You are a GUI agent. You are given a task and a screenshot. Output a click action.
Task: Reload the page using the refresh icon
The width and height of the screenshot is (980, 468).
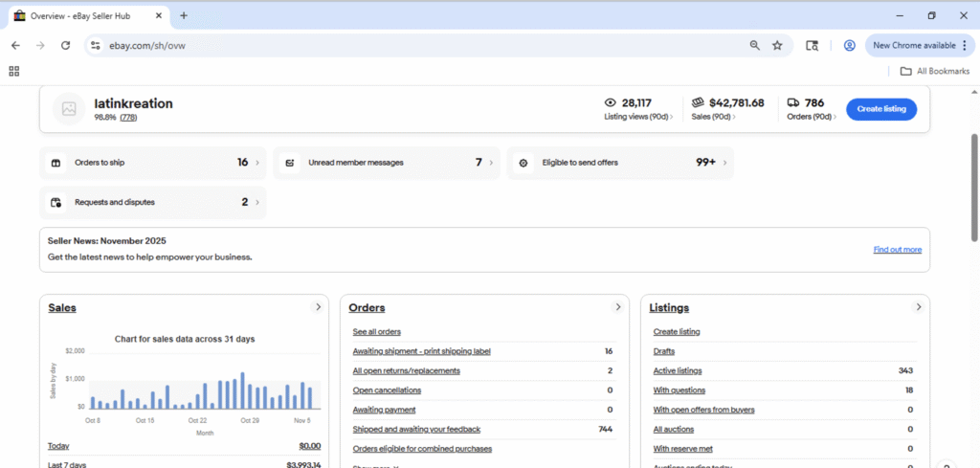pyautogui.click(x=65, y=45)
